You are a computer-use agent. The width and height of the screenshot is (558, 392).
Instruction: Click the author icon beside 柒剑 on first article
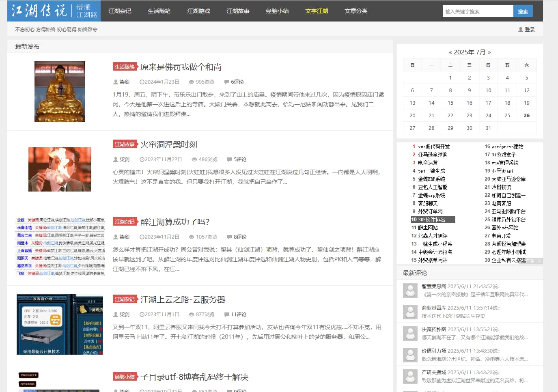116,82
